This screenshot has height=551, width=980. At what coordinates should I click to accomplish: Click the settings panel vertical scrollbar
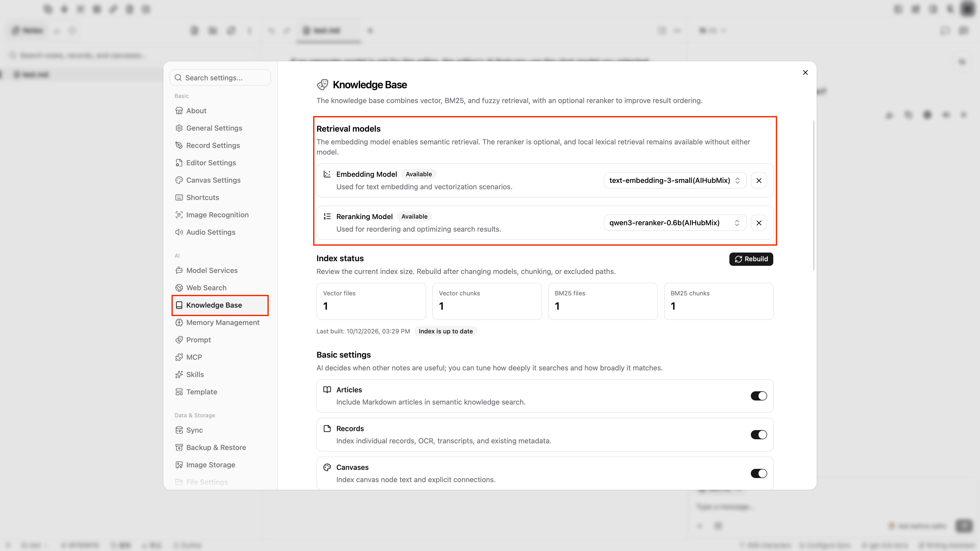(x=814, y=195)
